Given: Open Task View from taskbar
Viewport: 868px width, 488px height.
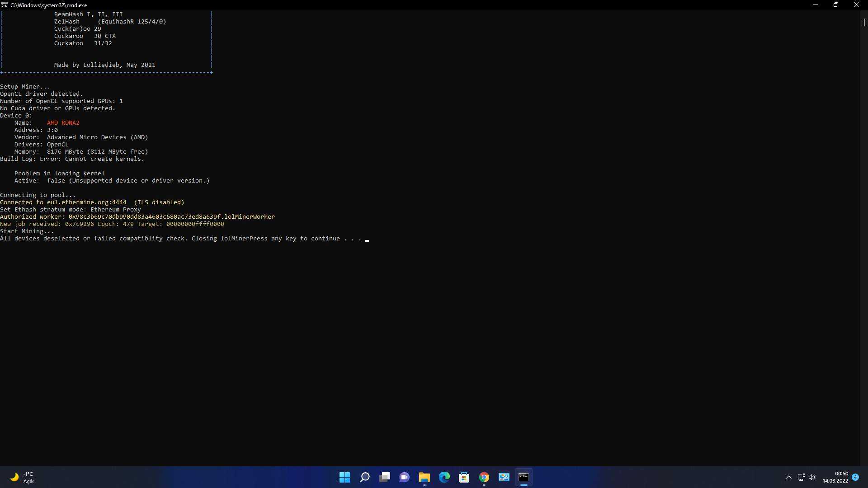Looking at the screenshot, I should pyautogui.click(x=385, y=477).
